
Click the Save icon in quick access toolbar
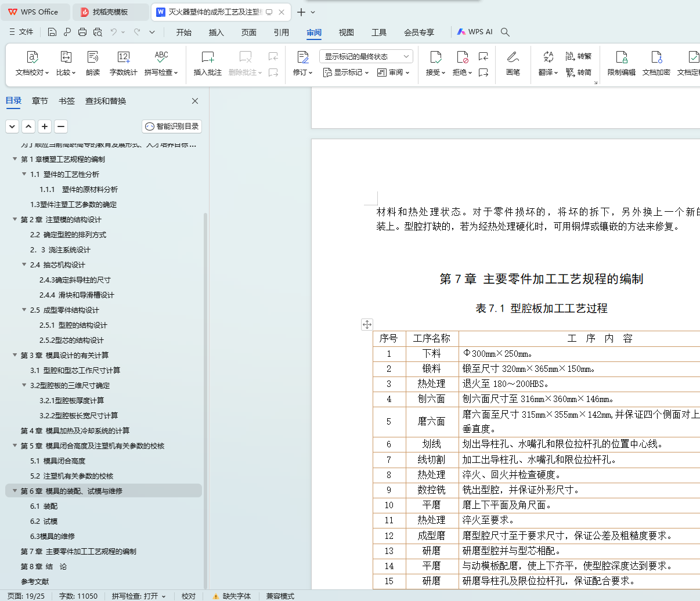[52, 32]
